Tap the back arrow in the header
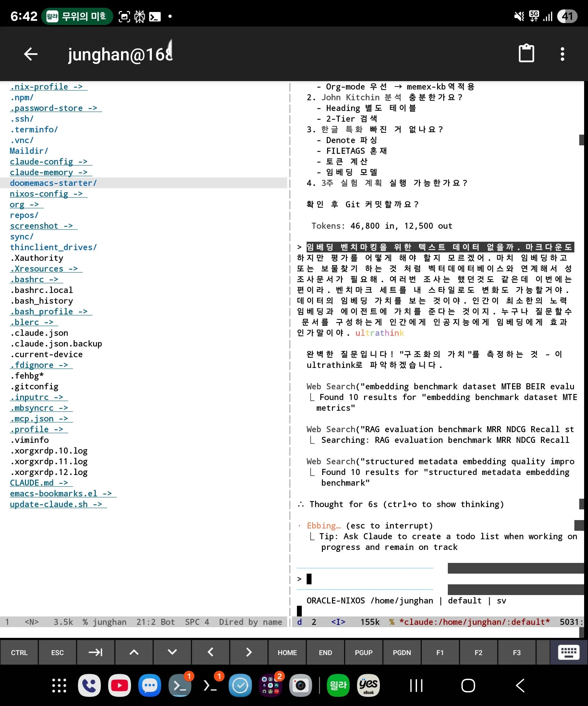Screen dimensions: 588x706 pos(31,54)
